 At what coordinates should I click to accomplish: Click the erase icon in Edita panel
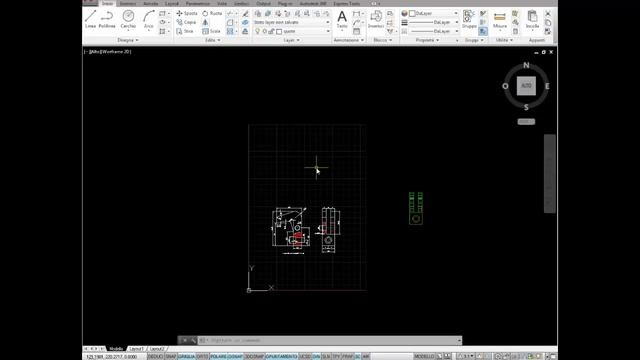coord(245,13)
